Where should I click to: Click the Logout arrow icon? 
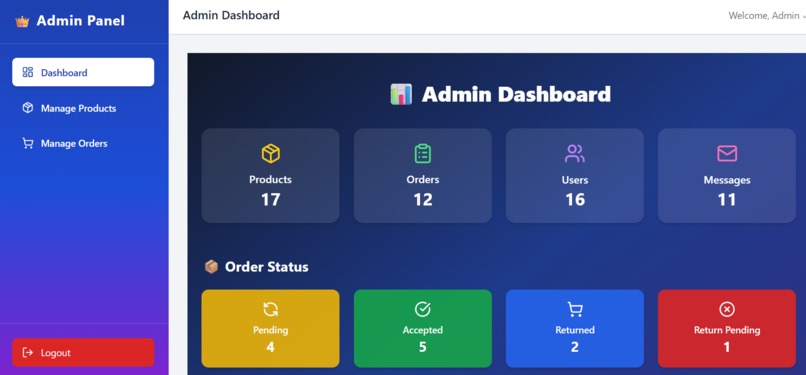(x=27, y=353)
